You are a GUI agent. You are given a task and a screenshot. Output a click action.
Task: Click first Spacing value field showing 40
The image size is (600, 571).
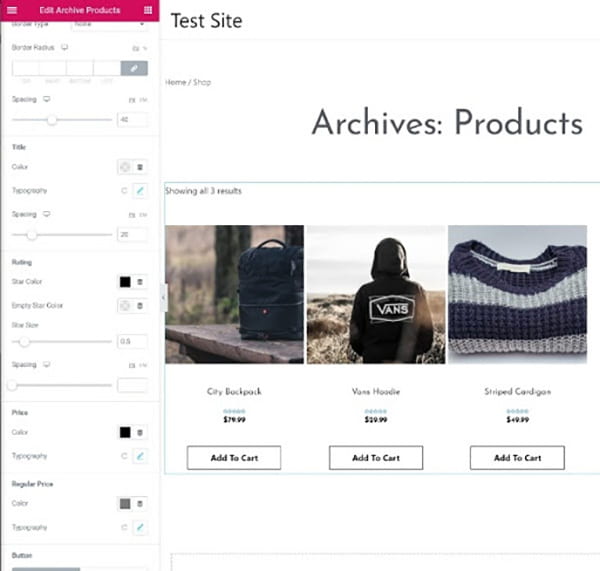coord(132,119)
